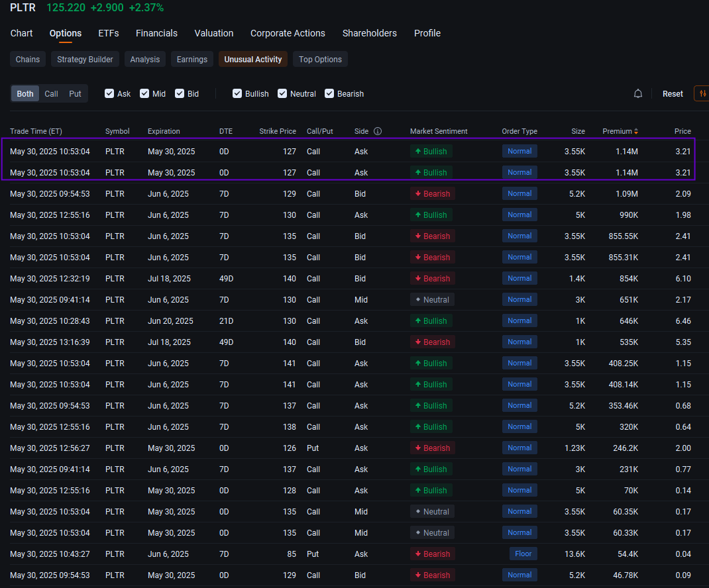709x588 pixels.
Task: Uncheck the Mid checkbox
Action: 144,93
